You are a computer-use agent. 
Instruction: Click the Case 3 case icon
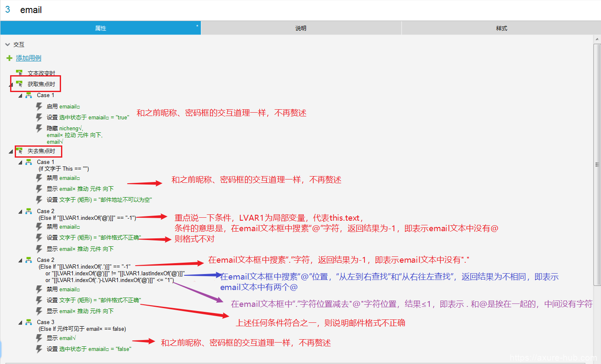click(x=29, y=322)
